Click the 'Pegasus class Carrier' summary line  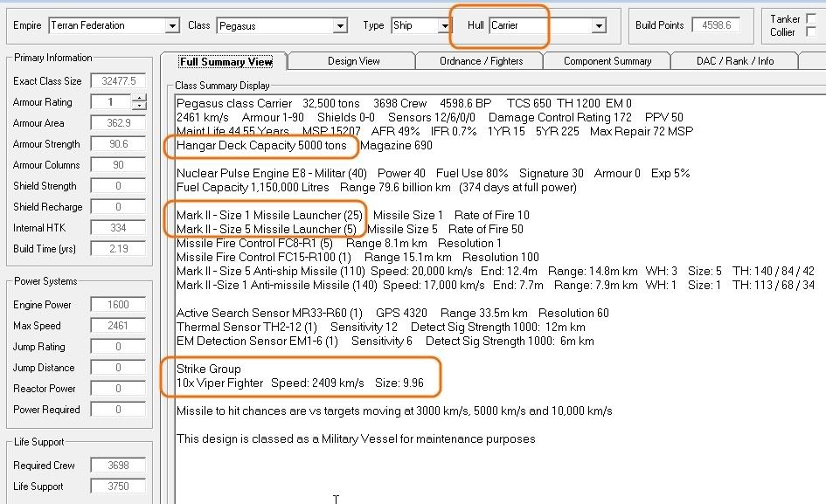(404, 103)
